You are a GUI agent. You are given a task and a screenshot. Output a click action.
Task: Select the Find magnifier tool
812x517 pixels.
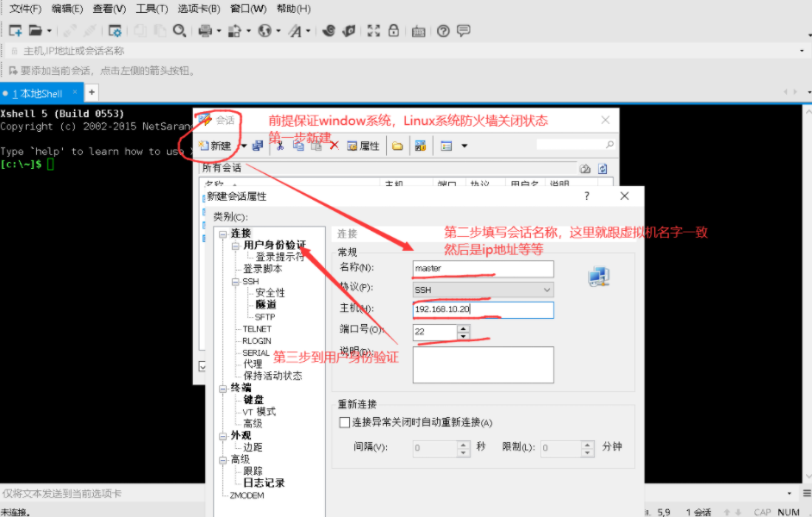(x=178, y=31)
